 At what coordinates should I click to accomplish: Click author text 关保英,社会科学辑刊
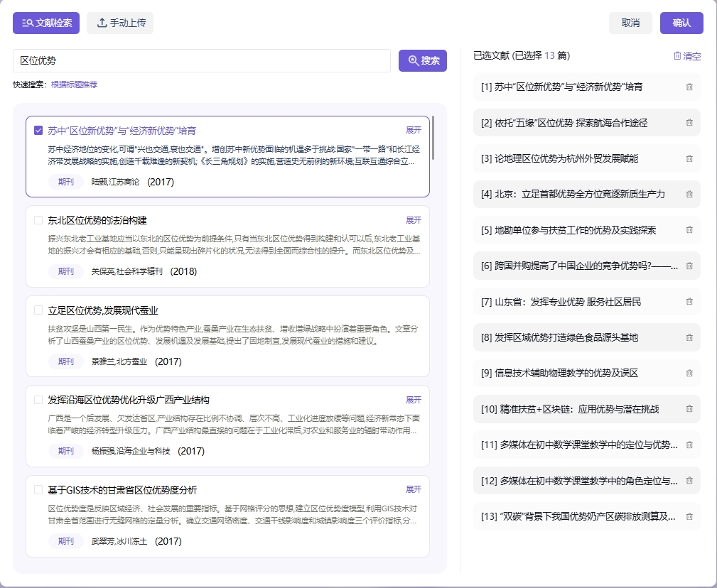point(126,271)
